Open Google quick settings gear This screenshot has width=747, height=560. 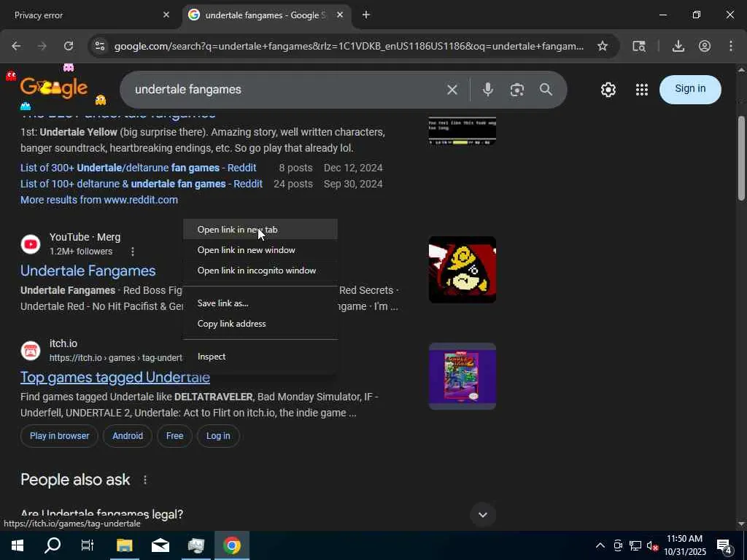point(608,90)
